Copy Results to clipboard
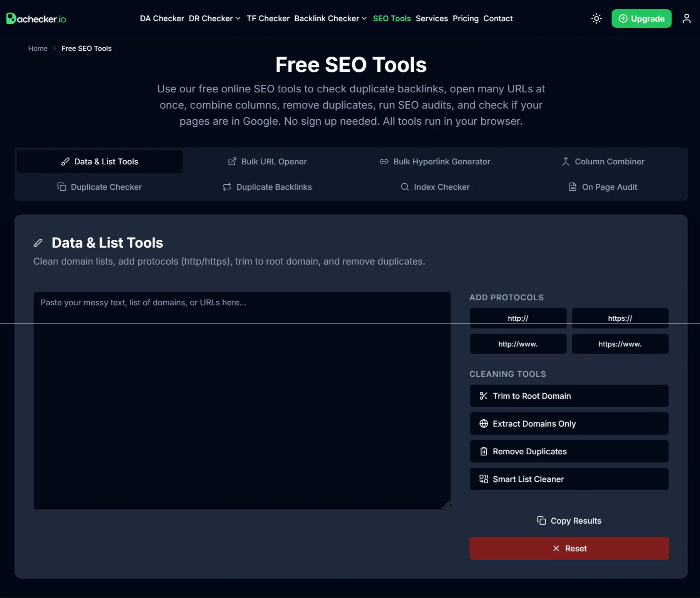700x598 pixels. tap(569, 521)
